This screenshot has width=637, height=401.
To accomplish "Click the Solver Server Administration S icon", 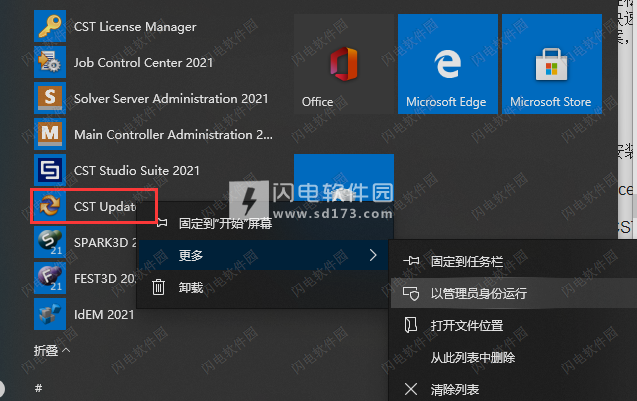I will pyautogui.click(x=50, y=98).
